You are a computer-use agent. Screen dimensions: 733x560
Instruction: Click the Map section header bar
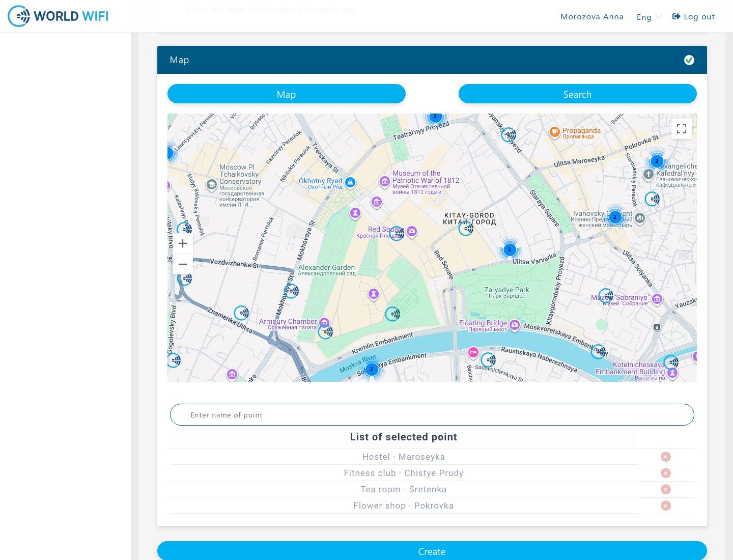click(432, 60)
